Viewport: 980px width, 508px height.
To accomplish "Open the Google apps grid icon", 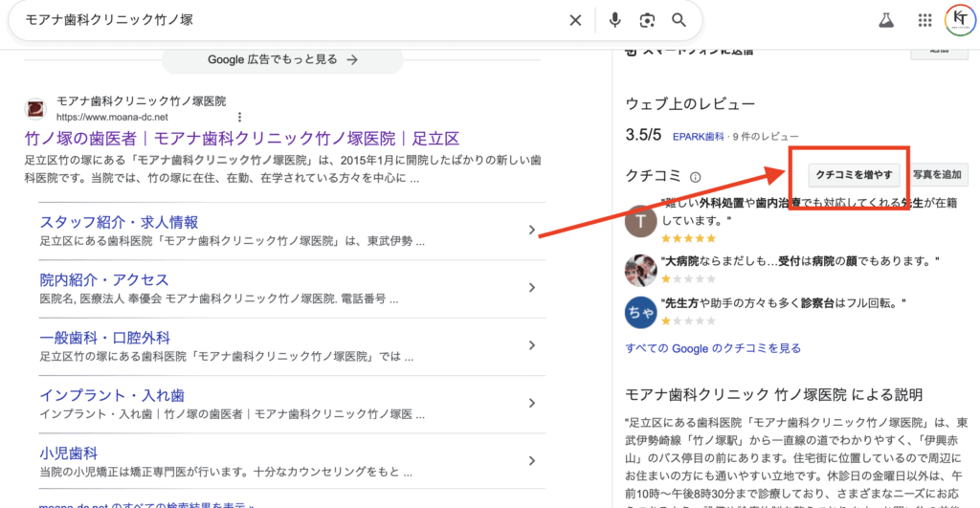I will coord(924,20).
